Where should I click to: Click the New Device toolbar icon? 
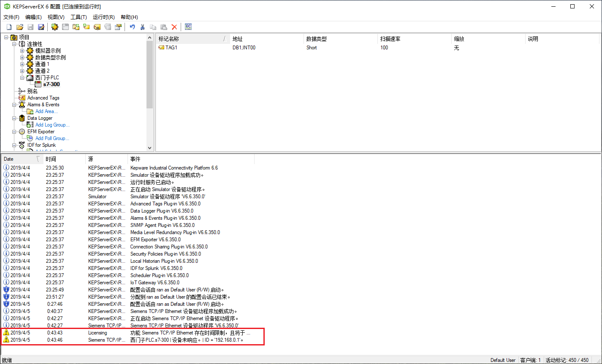click(66, 27)
